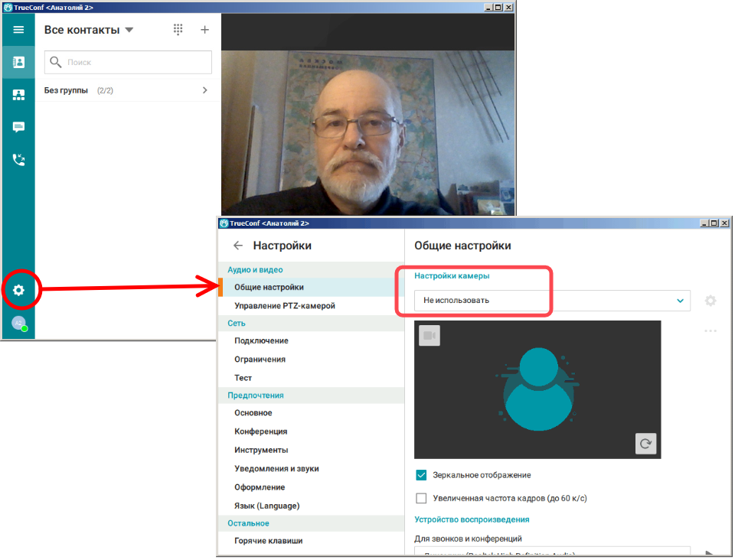The width and height of the screenshot is (735, 560).
Task: Click the refresh button on camera preview
Action: (646, 444)
